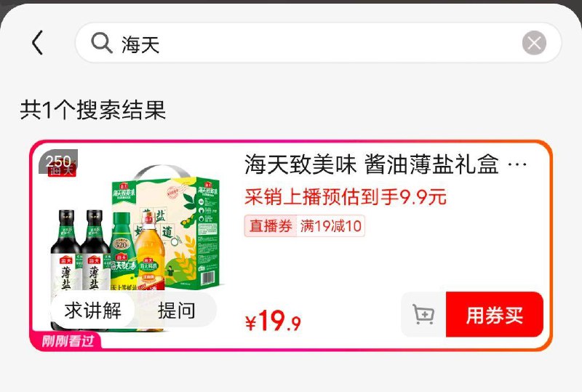Click the 采销上播预估到手9.9元 promo text
This screenshot has width=582, height=392.
345,197
